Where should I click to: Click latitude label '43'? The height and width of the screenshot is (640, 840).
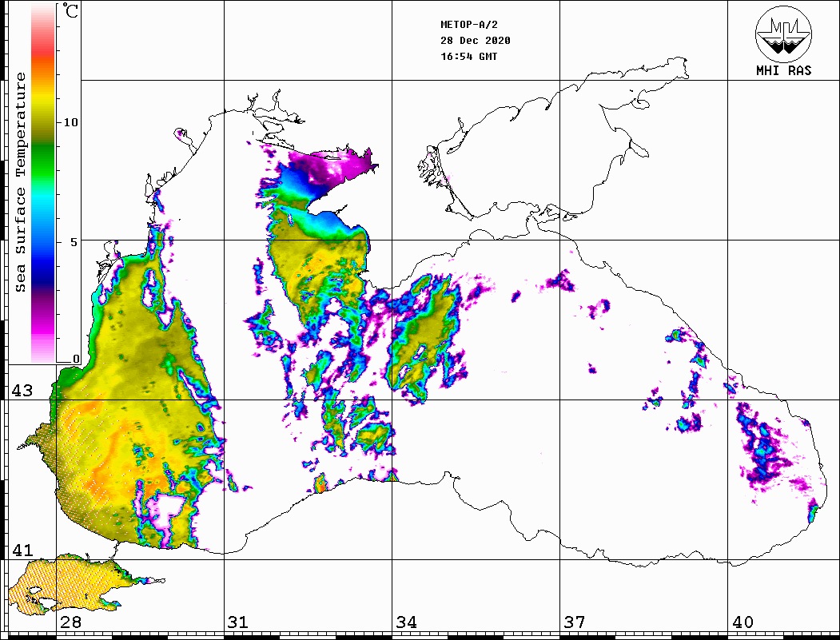(x=22, y=391)
